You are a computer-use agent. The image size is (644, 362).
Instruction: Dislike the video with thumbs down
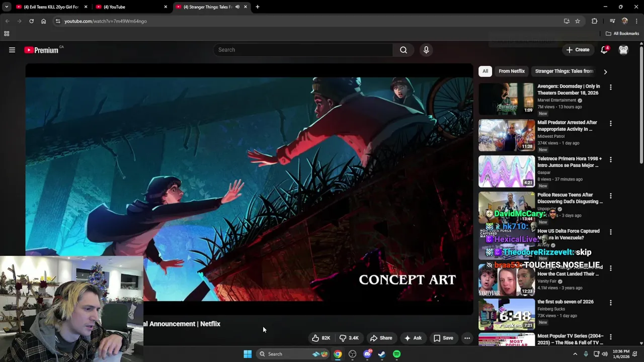(349, 338)
